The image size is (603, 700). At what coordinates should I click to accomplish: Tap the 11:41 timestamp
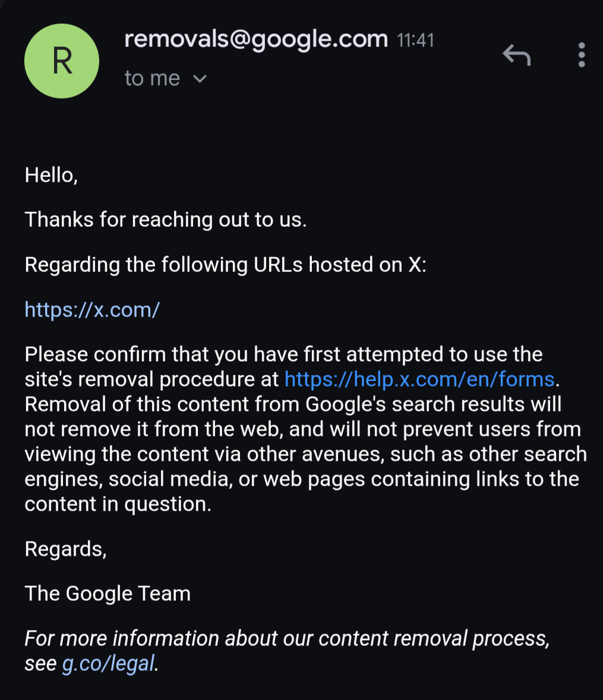coord(415,40)
